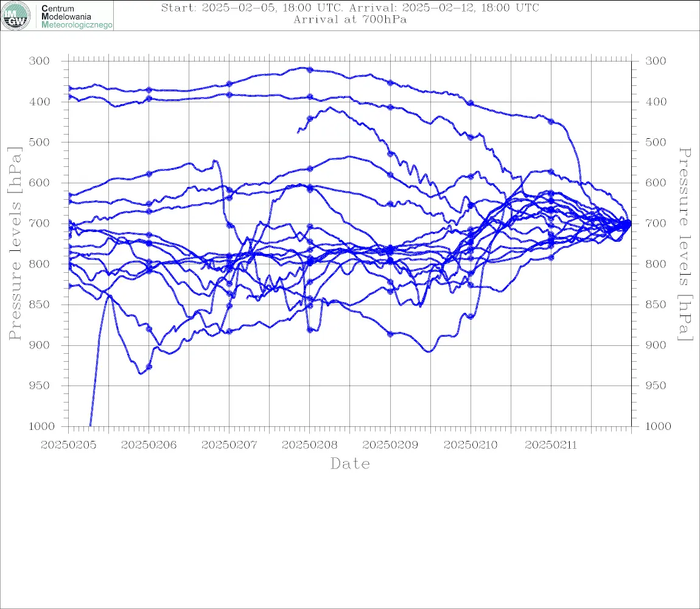This screenshot has height=609, width=700.
Task: Click the right axis 1000 label
Action: [659, 426]
